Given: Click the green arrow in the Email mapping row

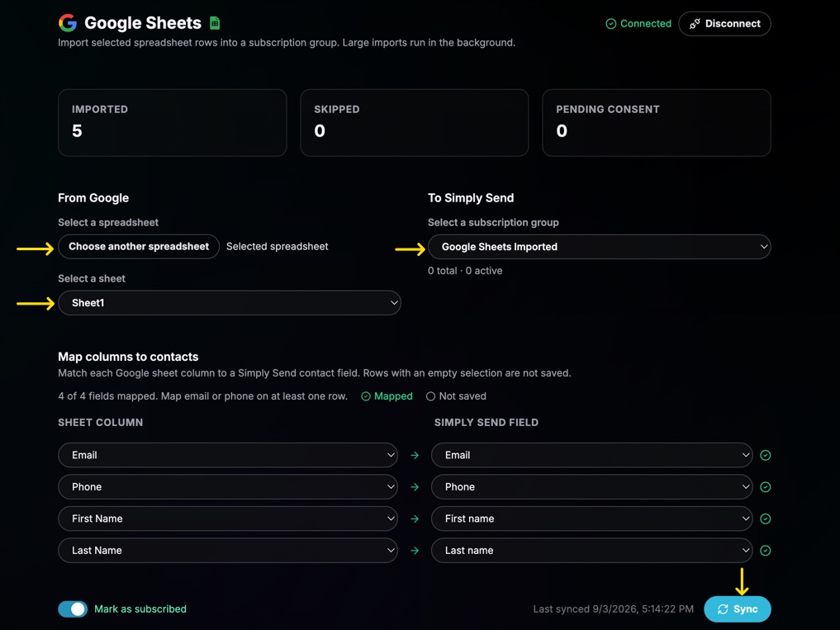Looking at the screenshot, I should tap(415, 455).
